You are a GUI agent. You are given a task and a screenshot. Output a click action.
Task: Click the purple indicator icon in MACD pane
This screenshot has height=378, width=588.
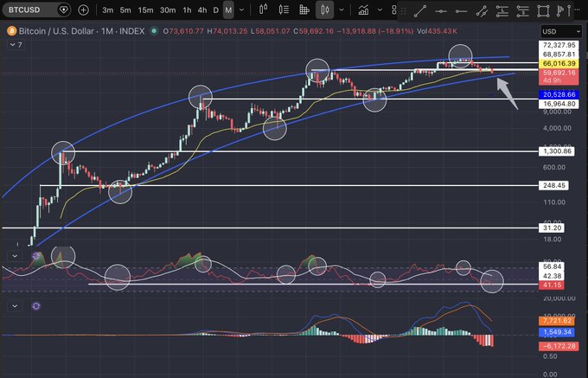pyautogui.click(x=36, y=306)
